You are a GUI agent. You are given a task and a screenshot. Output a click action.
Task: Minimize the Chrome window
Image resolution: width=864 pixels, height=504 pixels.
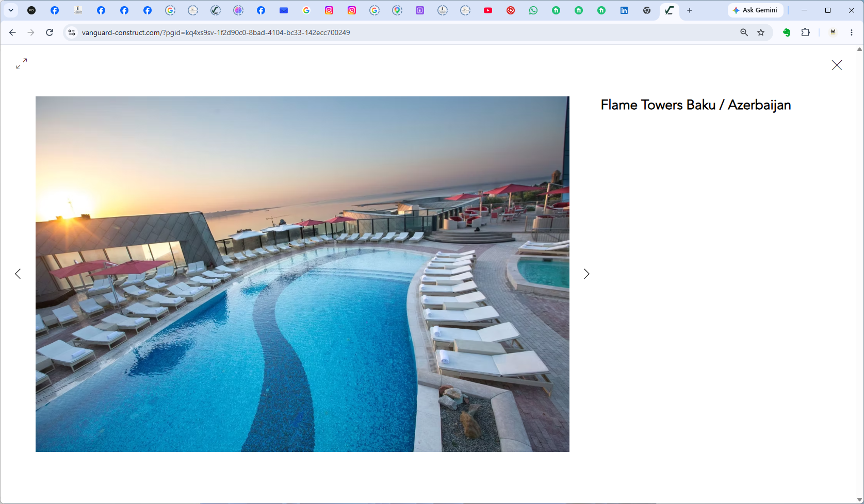pyautogui.click(x=804, y=10)
